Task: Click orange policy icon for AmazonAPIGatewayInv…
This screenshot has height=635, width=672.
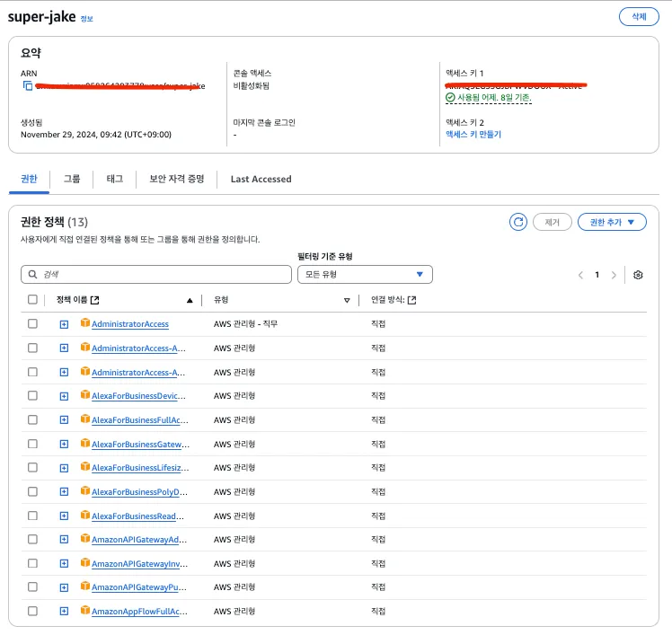Action: click(85, 562)
